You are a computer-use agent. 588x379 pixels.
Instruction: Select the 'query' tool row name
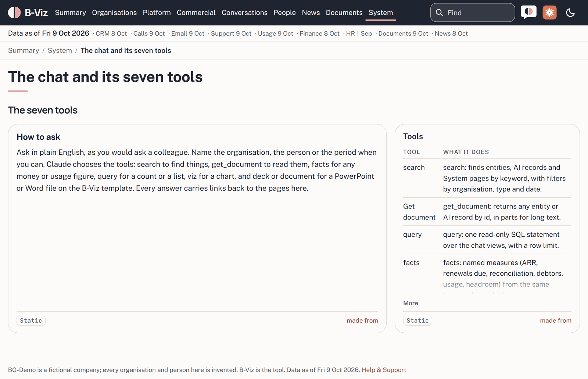412,235
